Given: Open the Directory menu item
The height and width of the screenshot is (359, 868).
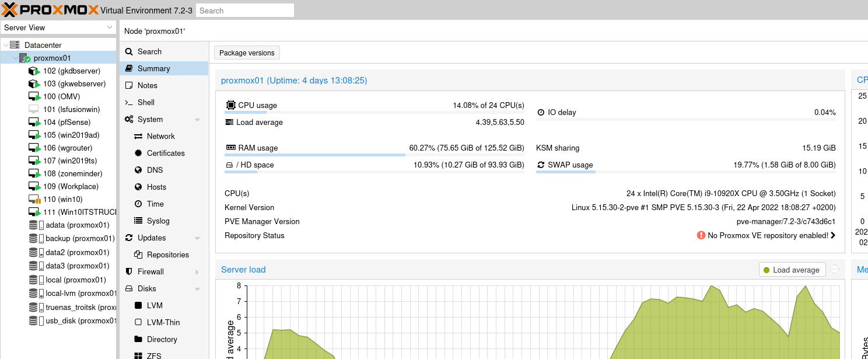Looking at the screenshot, I should coord(164,339).
